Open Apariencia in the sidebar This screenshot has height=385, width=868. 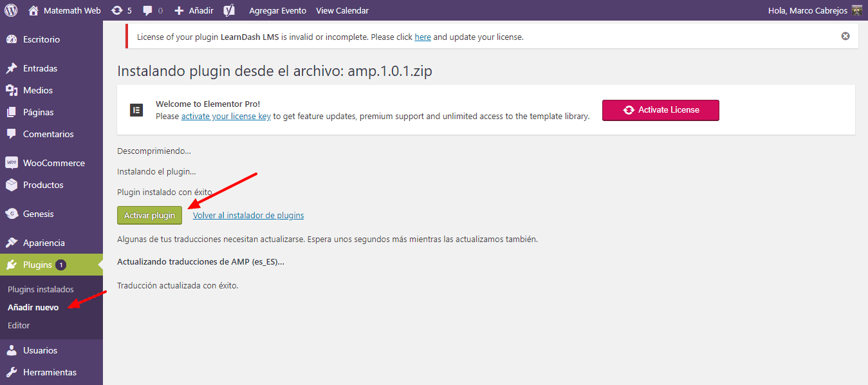[44, 243]
